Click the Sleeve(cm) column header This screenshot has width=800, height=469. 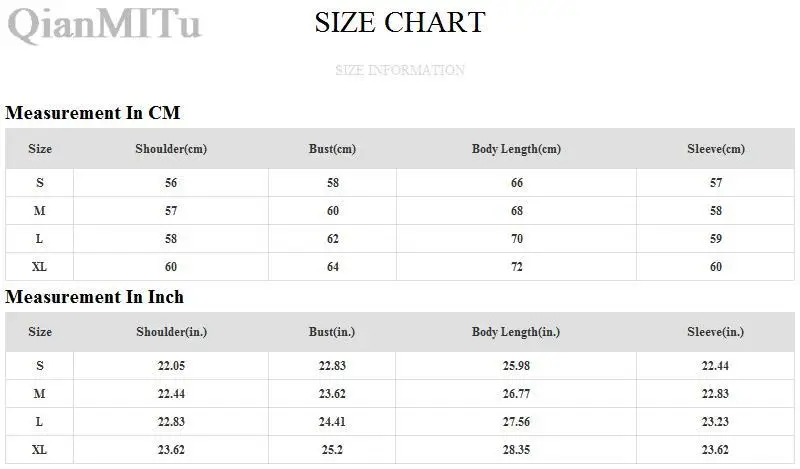click(716, 149)
